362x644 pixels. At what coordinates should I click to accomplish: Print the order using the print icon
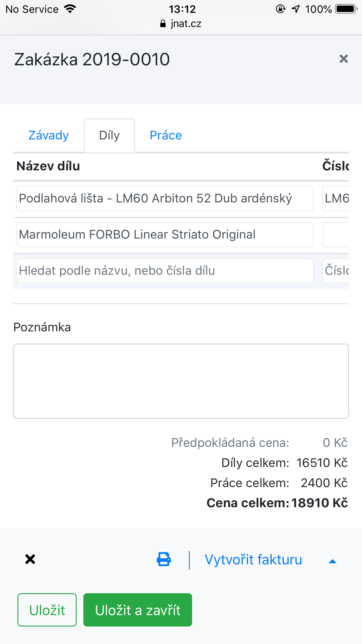(163, 559)
